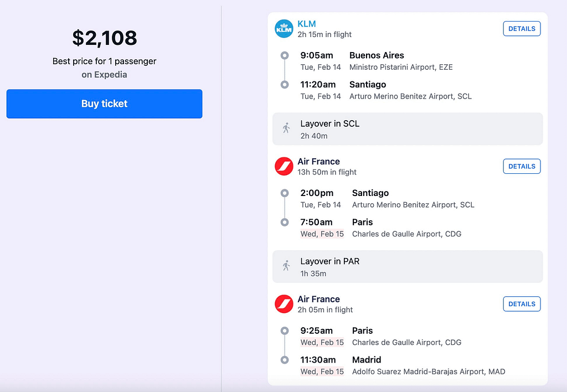567x392 pixels.
Task: Click the 'on Expedia' text
Action: (104, 75)
